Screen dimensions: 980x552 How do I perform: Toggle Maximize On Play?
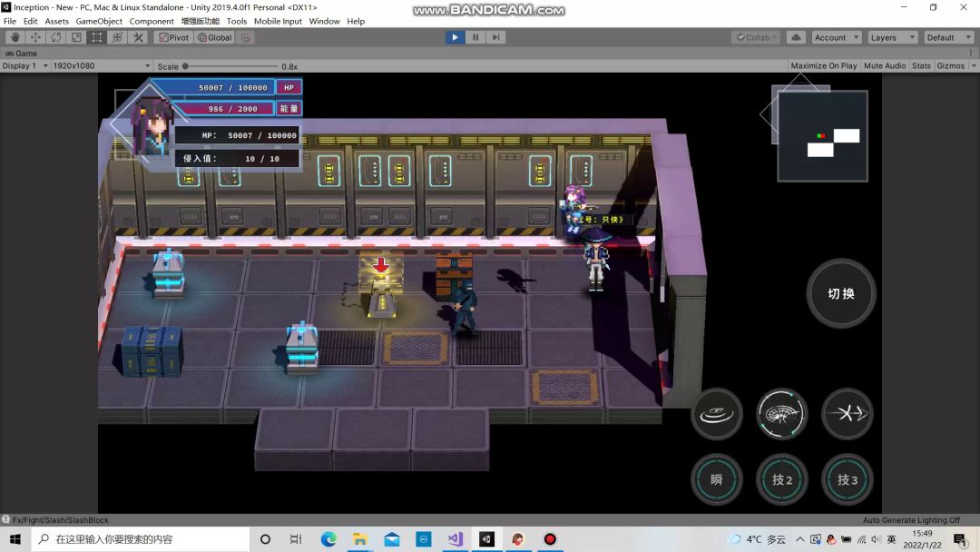[823, 66]
